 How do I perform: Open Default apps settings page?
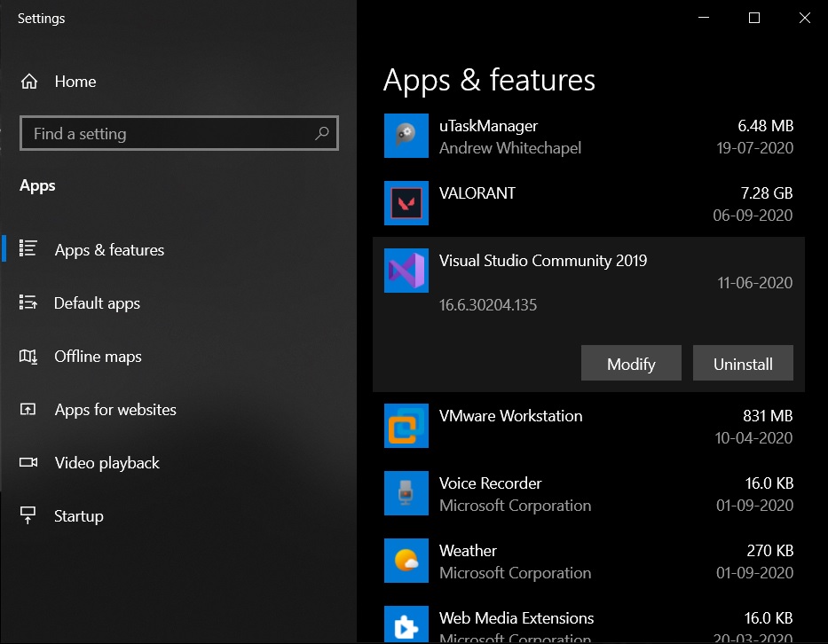tap(178, 303)
